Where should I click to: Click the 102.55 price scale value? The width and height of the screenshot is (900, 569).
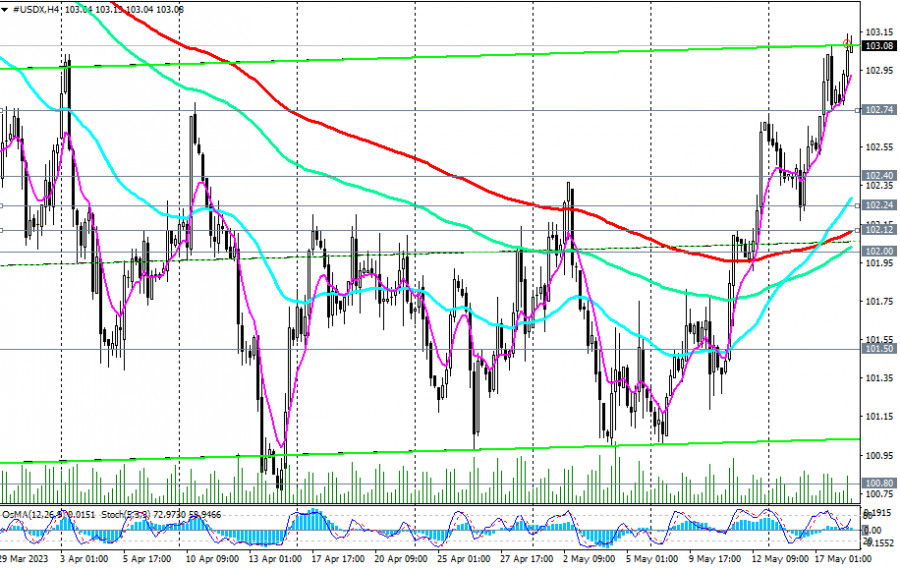pos(879,147)
